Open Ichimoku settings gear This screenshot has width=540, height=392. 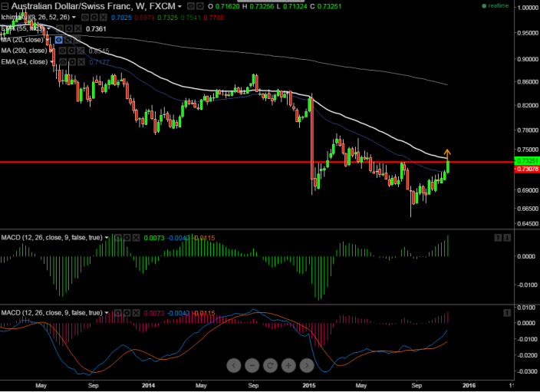(x=94, y=17)
